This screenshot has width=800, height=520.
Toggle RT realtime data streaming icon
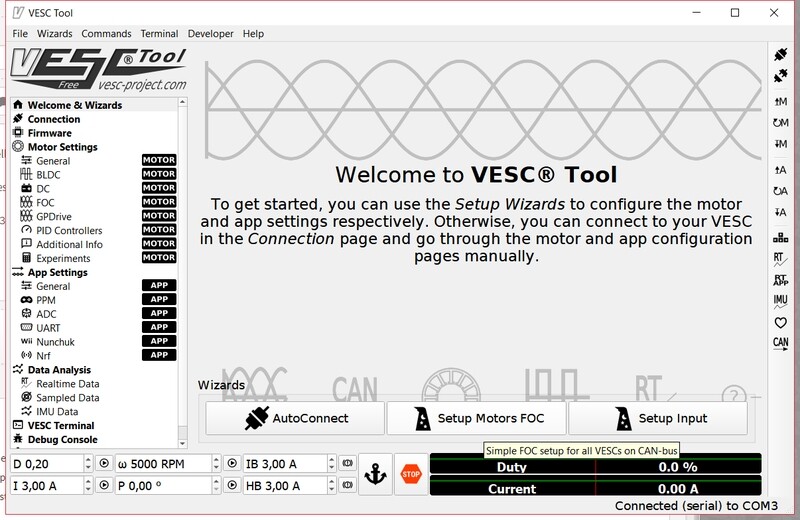click(x=780, y=259)
